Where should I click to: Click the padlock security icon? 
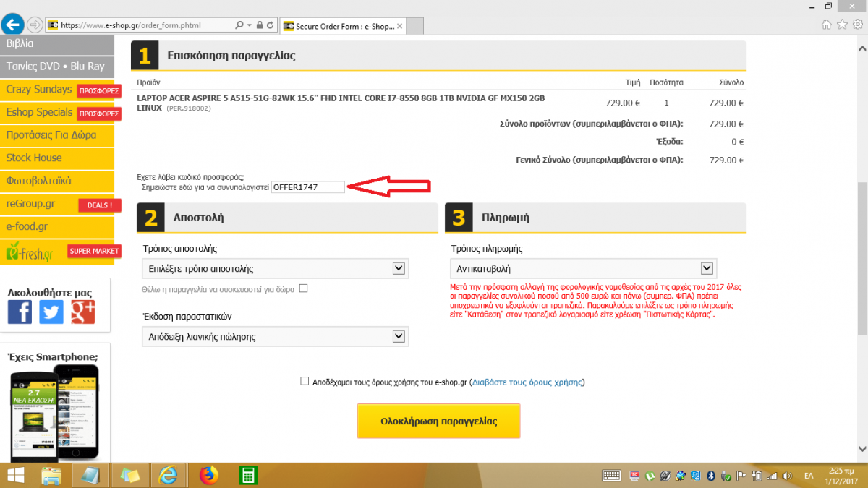259,25
